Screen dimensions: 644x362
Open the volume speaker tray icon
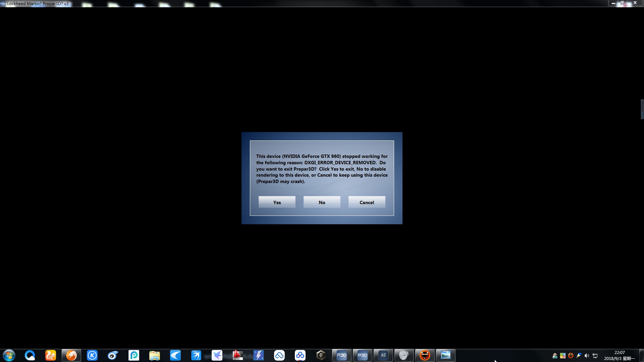click(587, 356)
